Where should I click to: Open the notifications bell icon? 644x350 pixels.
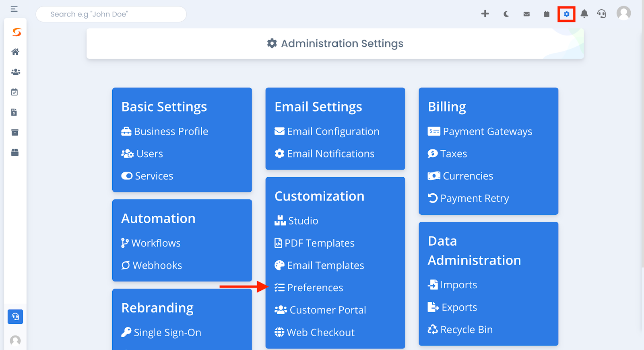coord(584,14)
